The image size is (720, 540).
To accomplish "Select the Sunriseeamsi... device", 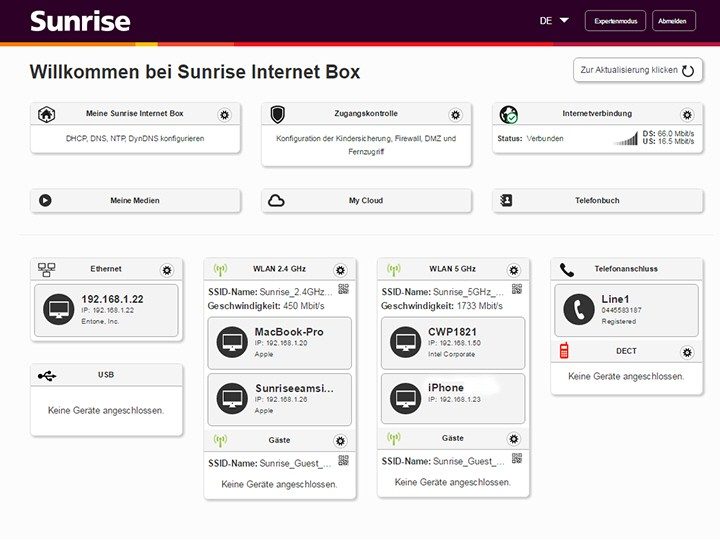I will click(280, 399).
